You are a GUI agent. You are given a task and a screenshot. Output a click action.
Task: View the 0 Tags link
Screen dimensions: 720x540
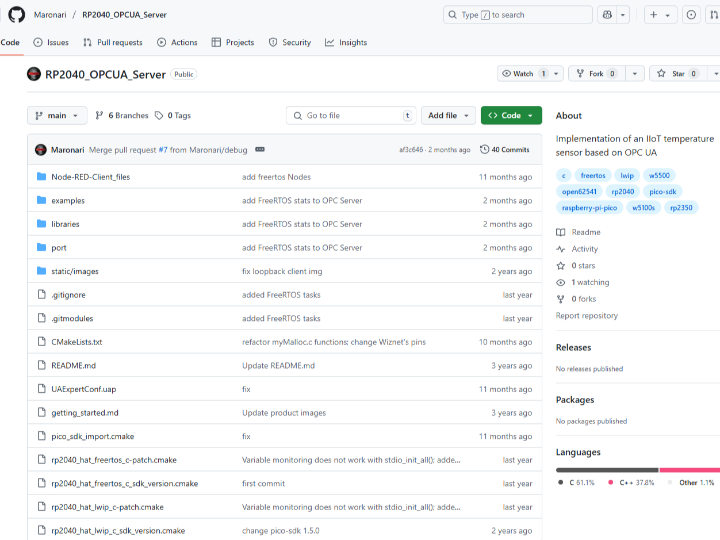coord(173,115)
